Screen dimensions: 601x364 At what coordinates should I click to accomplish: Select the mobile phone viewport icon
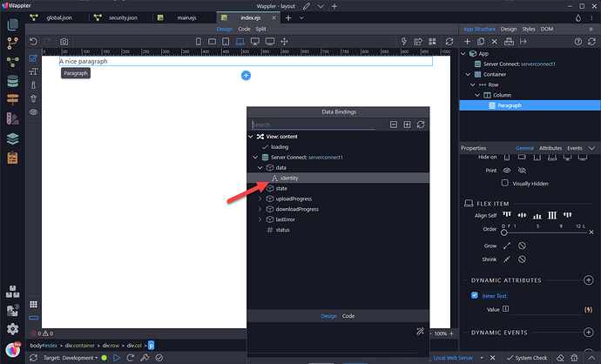pos(199,42)
